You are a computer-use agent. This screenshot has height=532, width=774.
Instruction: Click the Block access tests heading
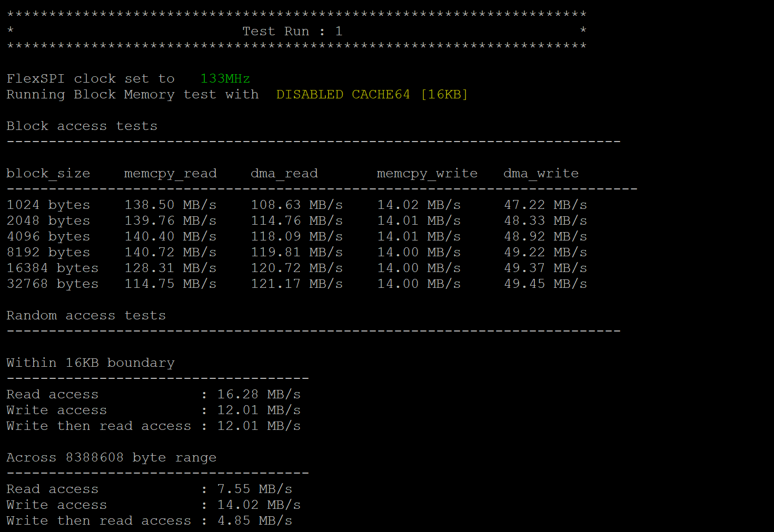coord(82,125)
